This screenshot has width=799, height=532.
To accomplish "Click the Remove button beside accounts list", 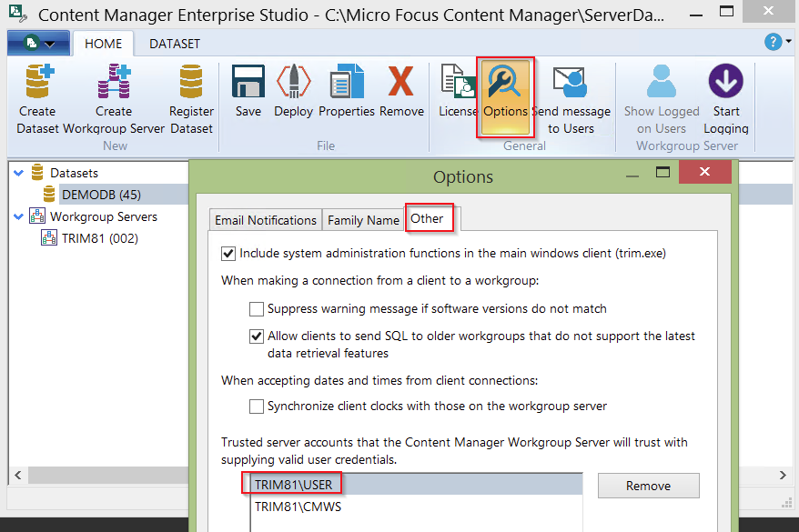I will pyautogui.click(x=648, y=486).
